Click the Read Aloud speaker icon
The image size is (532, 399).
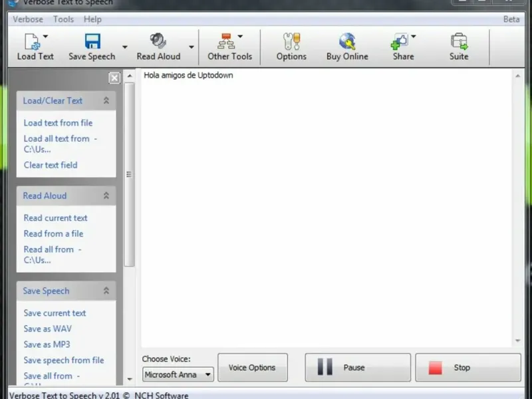[x=158, y=42]
